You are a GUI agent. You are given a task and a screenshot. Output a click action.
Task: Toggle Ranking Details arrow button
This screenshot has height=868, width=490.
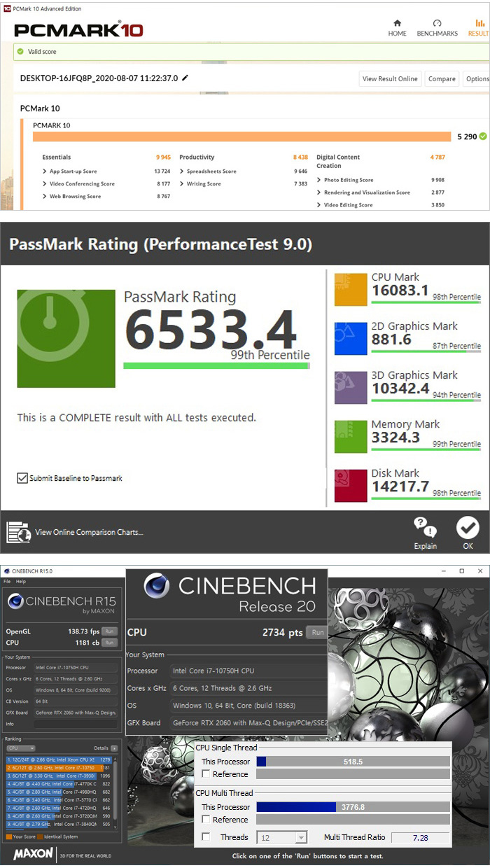click(114, 748)
